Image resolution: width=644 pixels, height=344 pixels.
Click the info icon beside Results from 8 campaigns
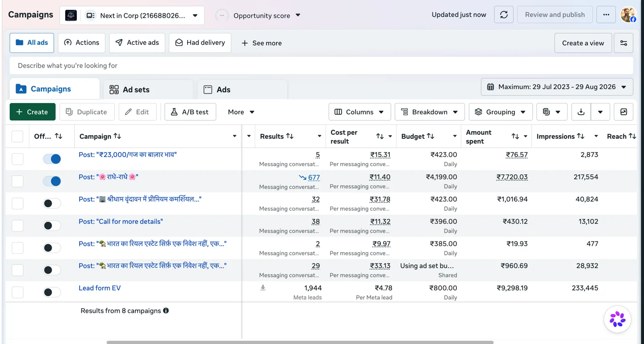(x=166, y=311)
